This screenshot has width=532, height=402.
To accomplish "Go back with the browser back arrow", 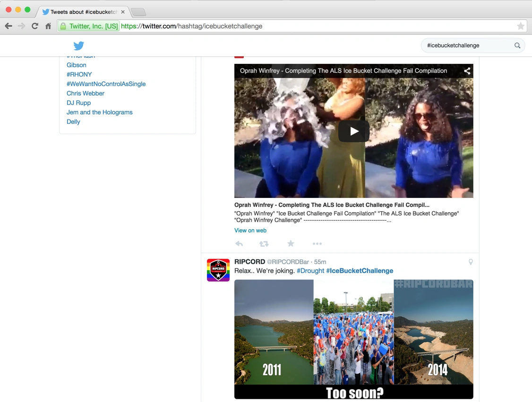I will 9,26.
